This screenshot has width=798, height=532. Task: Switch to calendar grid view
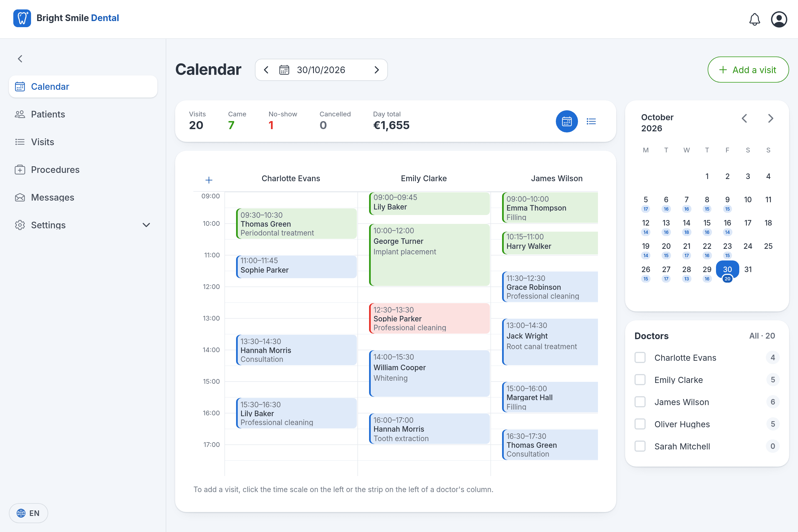pos(567,121)
